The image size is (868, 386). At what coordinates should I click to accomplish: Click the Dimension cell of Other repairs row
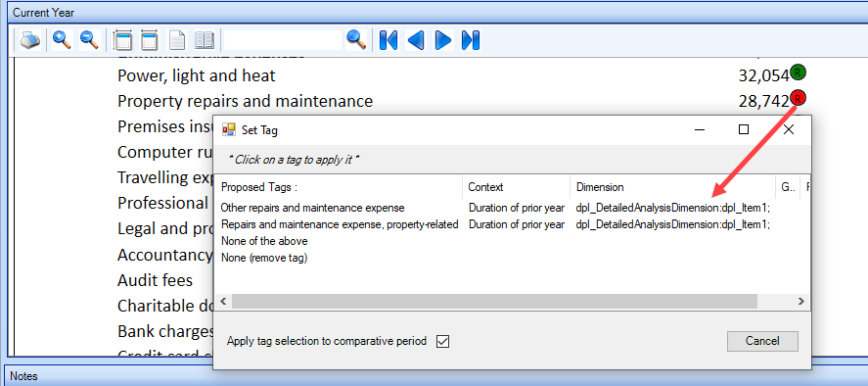[673, 208]
